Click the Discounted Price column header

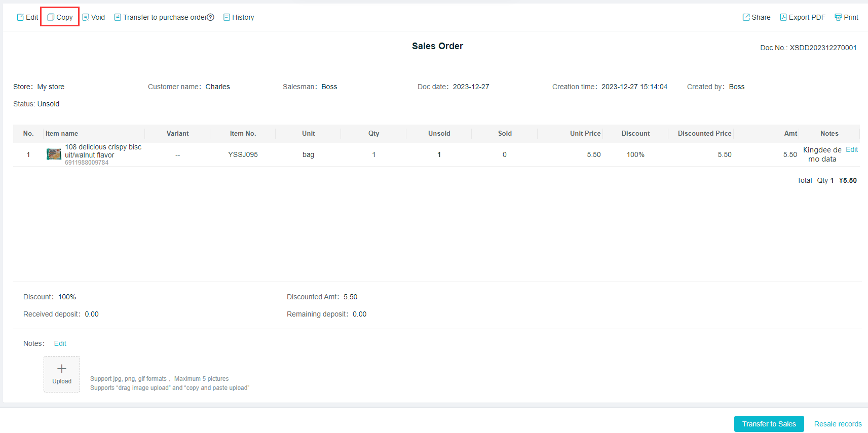(704, 134)
